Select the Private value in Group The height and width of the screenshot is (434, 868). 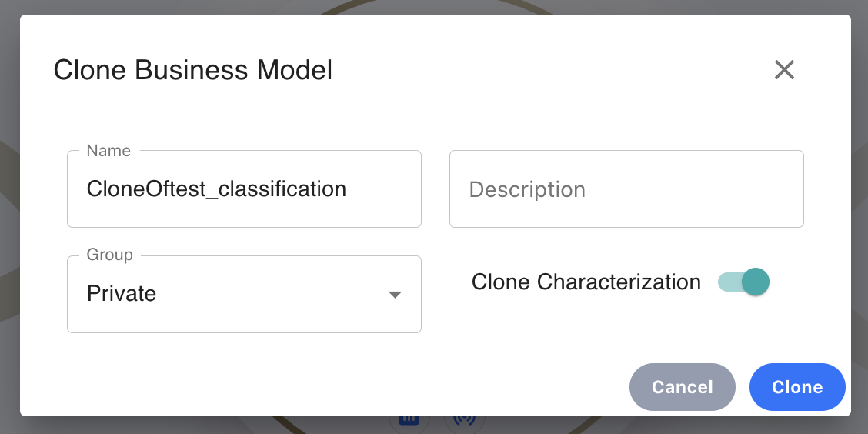[122, 293]
